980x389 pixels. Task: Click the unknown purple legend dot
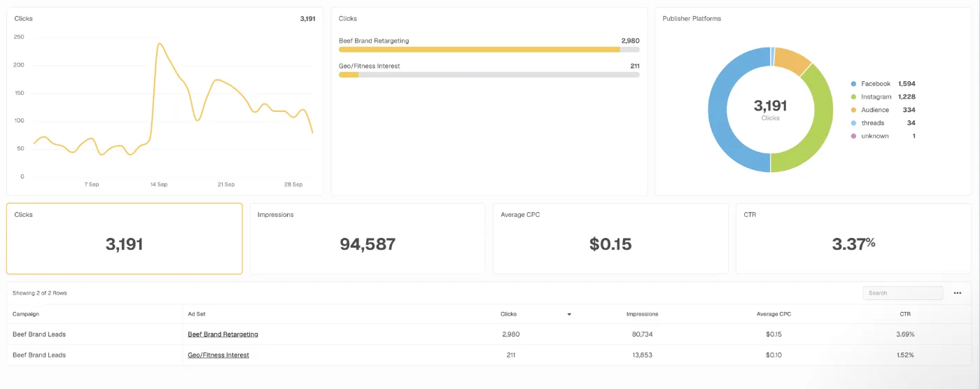[x=853, y=136]
